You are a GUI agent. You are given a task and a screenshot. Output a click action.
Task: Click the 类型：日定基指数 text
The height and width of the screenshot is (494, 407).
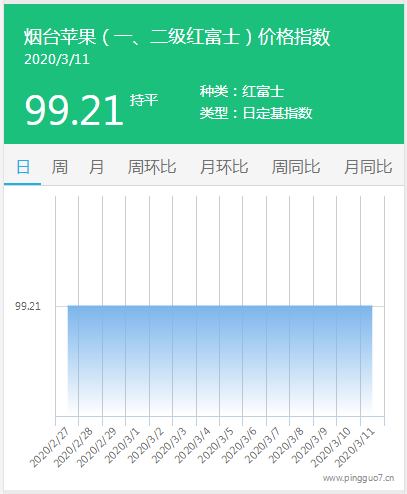pos(256,113)
